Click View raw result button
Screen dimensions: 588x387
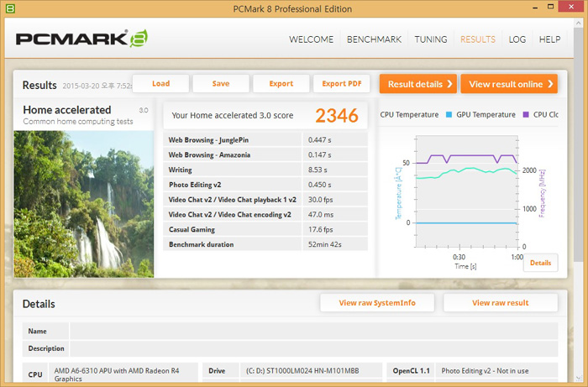501,303
